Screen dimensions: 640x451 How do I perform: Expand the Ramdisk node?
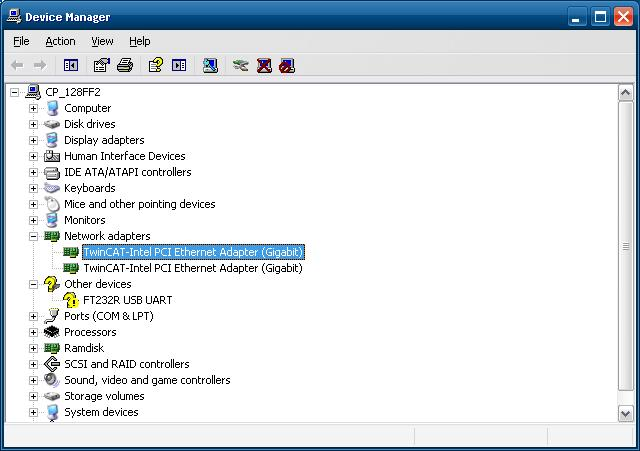click(x=33, y=348)
